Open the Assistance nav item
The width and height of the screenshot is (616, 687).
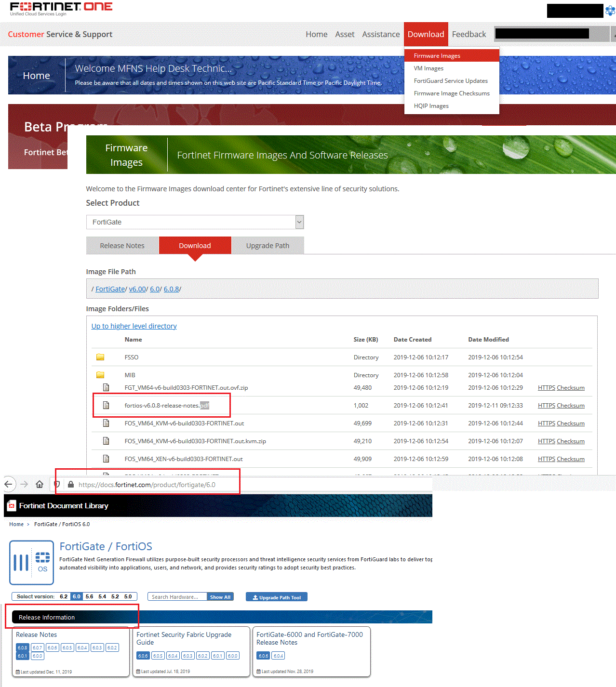(x=381, y=34)
